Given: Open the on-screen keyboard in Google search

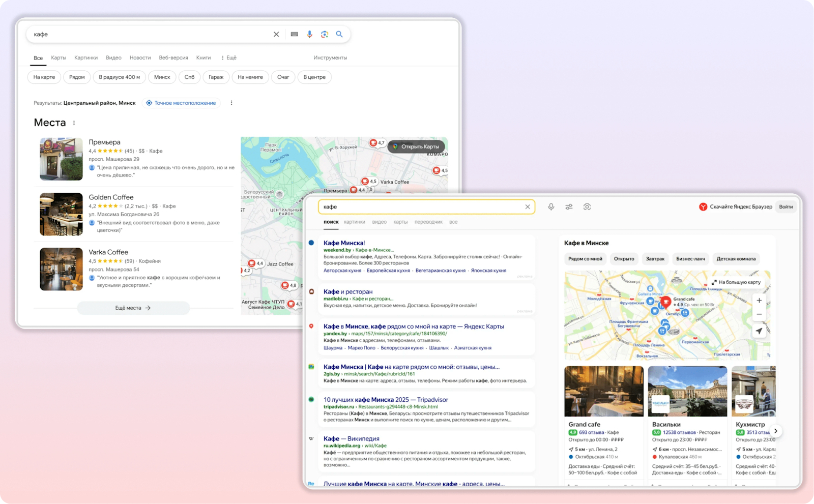Looking at the screenshot, I should pos(295,34).
